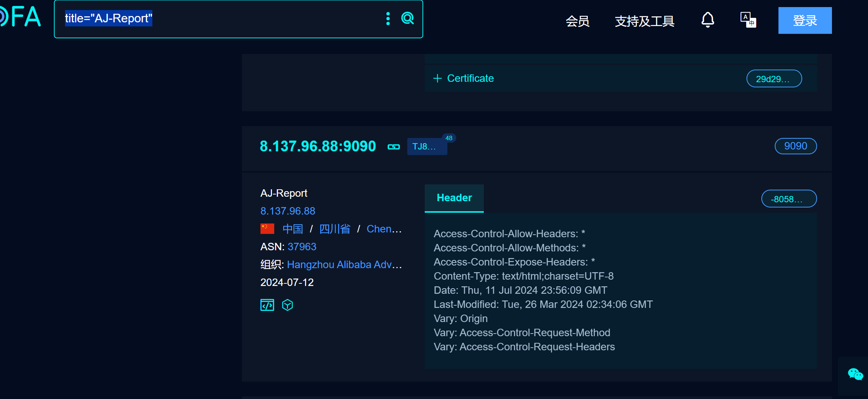This screenshot has height=399, width=868.
Task: Click the magnifier search icon
Action: click(x=408, y=19)
